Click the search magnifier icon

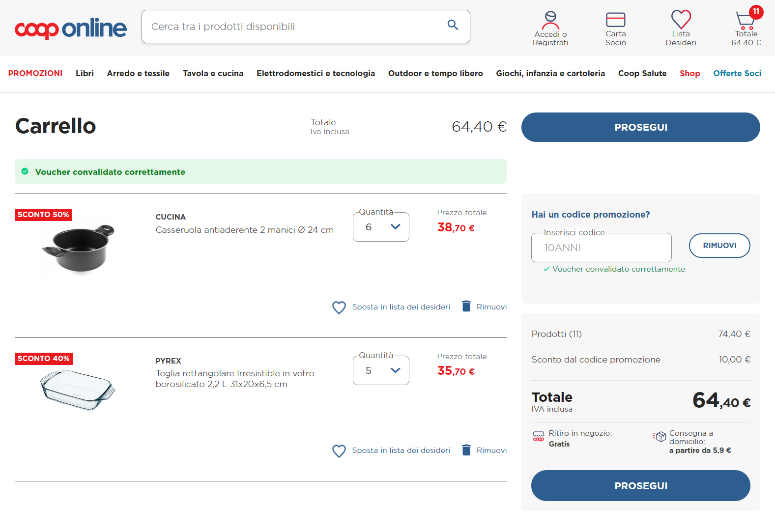point(453,25)
